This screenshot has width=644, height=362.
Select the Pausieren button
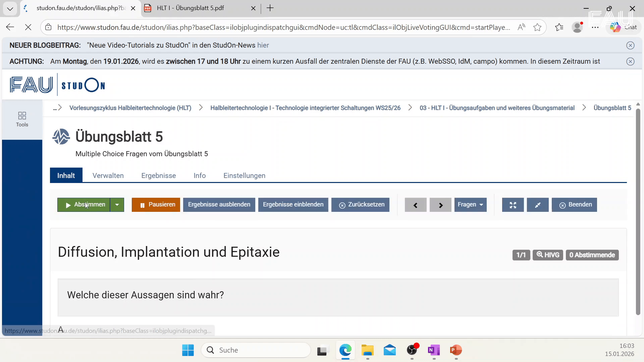pyautogui.click(x=156, y=204)
